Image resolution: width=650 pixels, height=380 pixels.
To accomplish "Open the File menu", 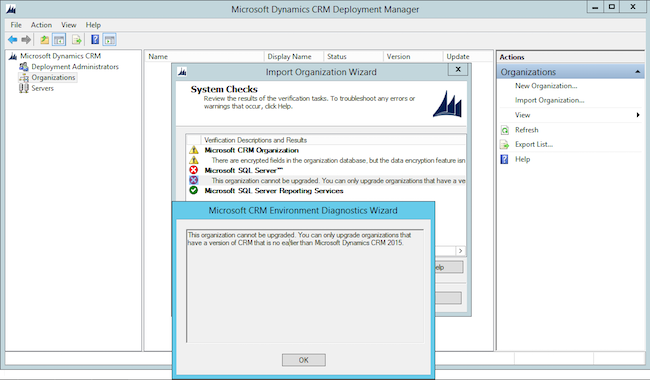I will coord(16,25).
